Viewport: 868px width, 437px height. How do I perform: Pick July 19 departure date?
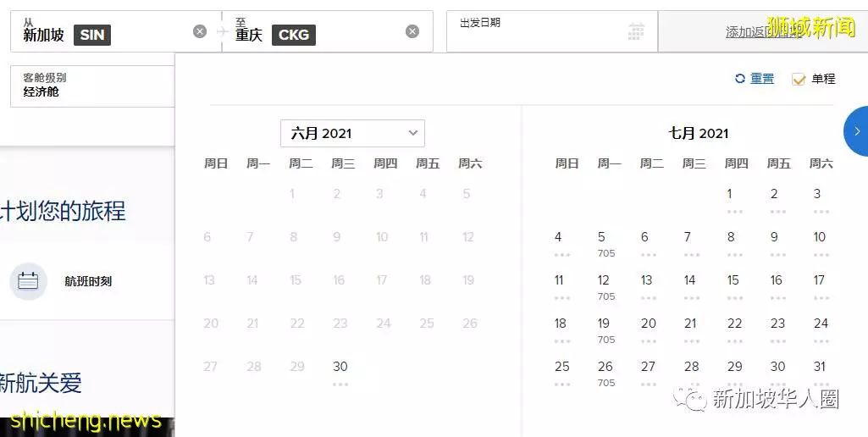pos(605,330)
